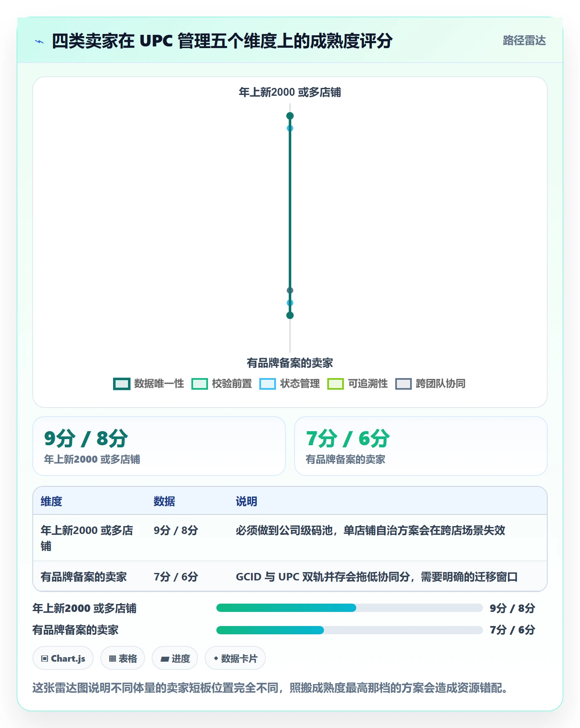Select table cell 9分 / 8分
Screen dimensions: 580x728
click(x=176, y=531)
